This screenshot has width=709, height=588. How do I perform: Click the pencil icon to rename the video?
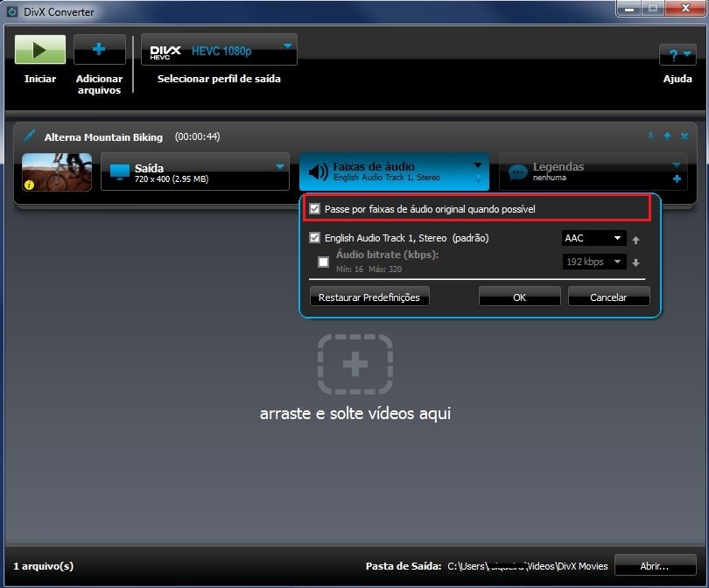coord(30,135)
